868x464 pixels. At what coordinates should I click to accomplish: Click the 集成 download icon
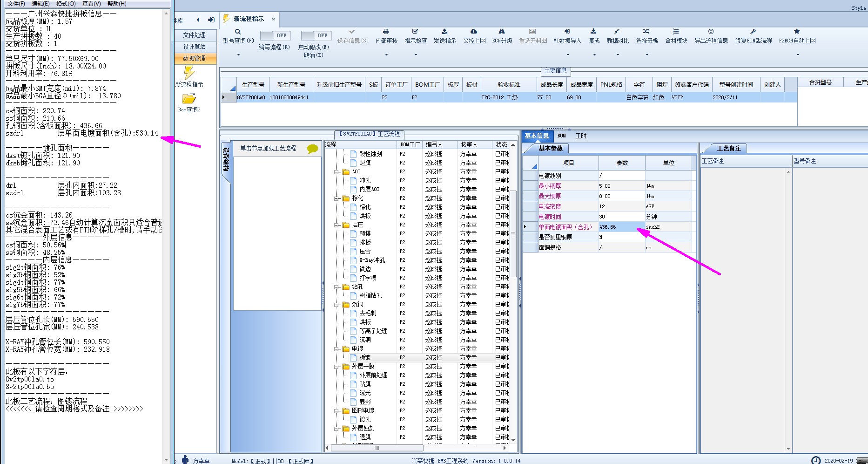pos(593,31)
